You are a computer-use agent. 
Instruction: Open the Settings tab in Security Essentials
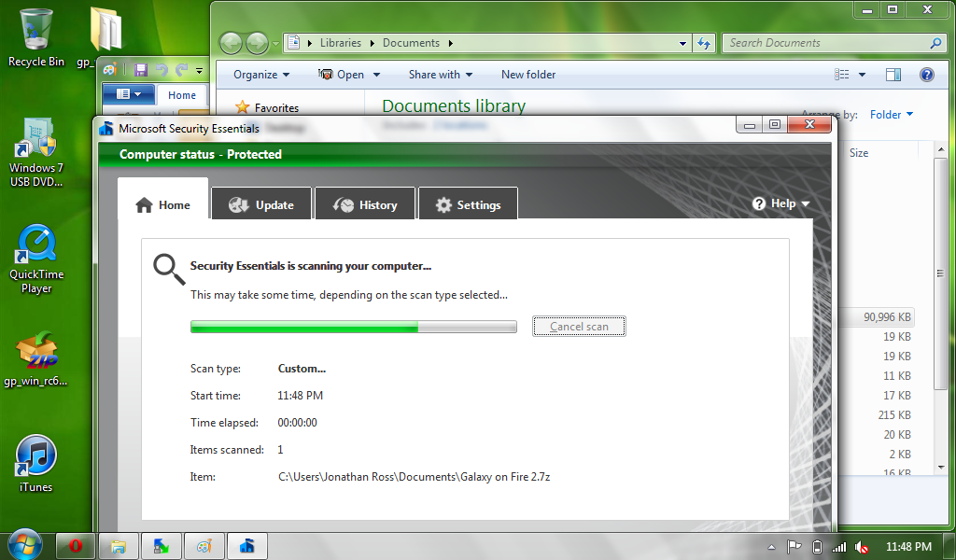click(x=469, y=204)
